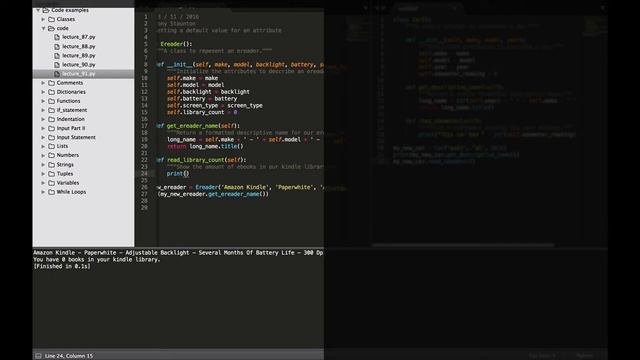Expand the Comments folder arrow

[43, 83]
